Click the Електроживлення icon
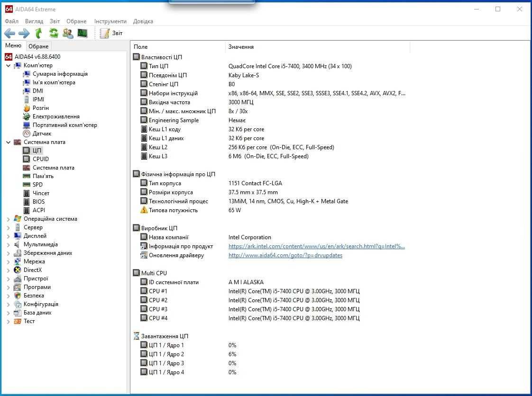Screen dimensions: 532x396 [x=27, y=117]
